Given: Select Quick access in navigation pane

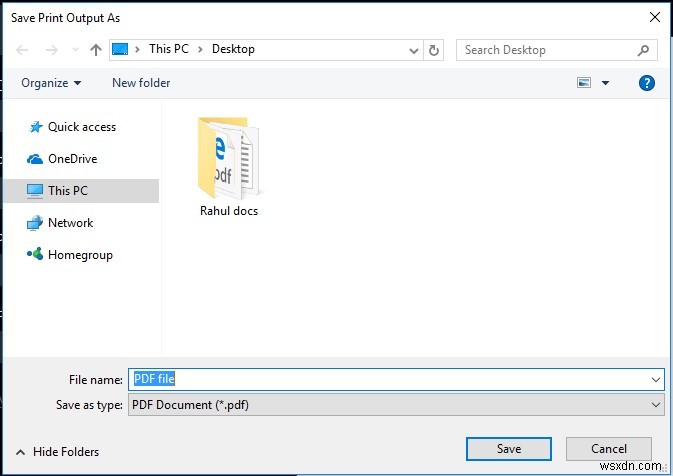Looking at the screenshot, I should pos(82,127).
